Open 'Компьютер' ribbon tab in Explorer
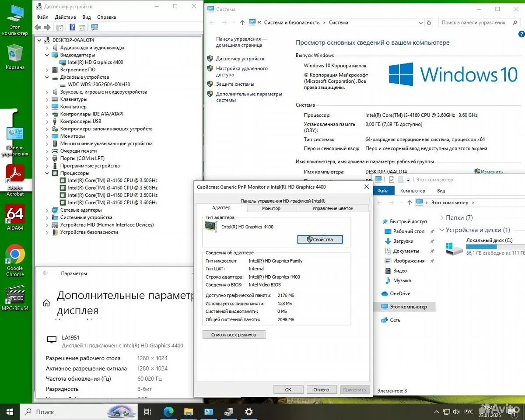Image resolution: width=525 pixels, height=420 pixels. pos(413,191)
